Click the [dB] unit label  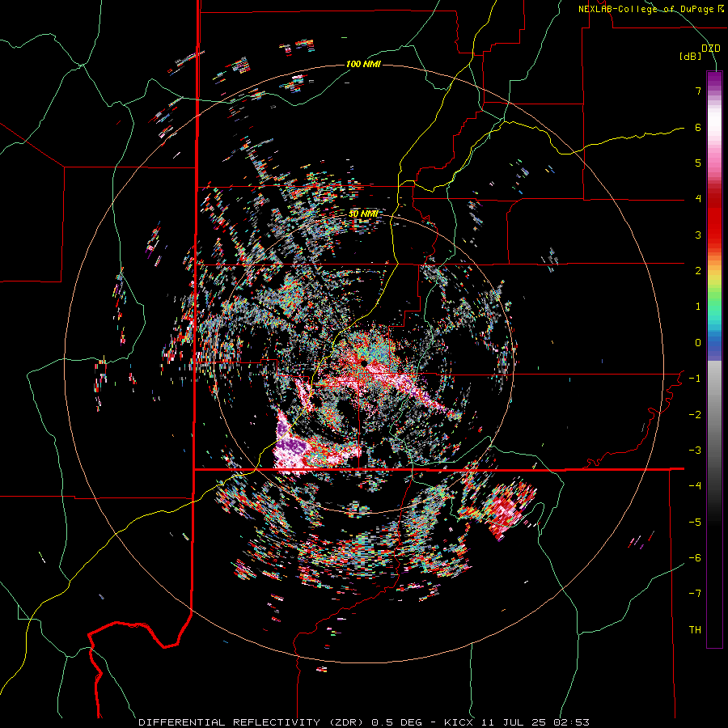tap(691, 57)
